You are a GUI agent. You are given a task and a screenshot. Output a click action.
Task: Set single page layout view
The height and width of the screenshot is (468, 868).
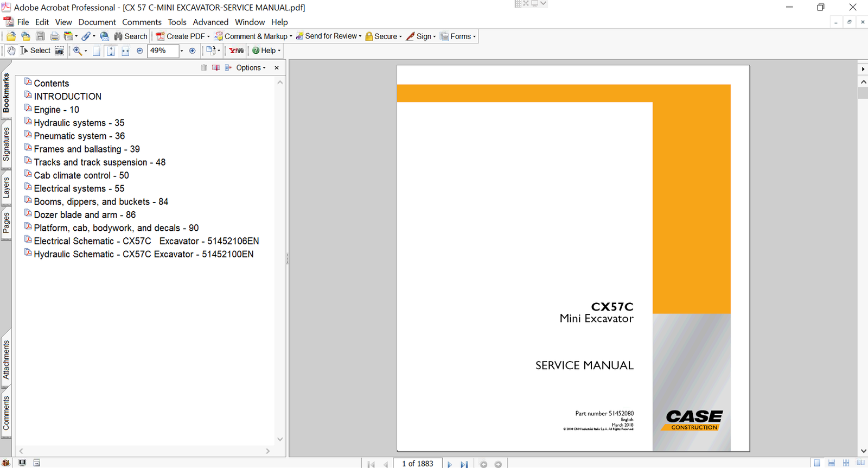pyautogui.click(x=817, y=463)
